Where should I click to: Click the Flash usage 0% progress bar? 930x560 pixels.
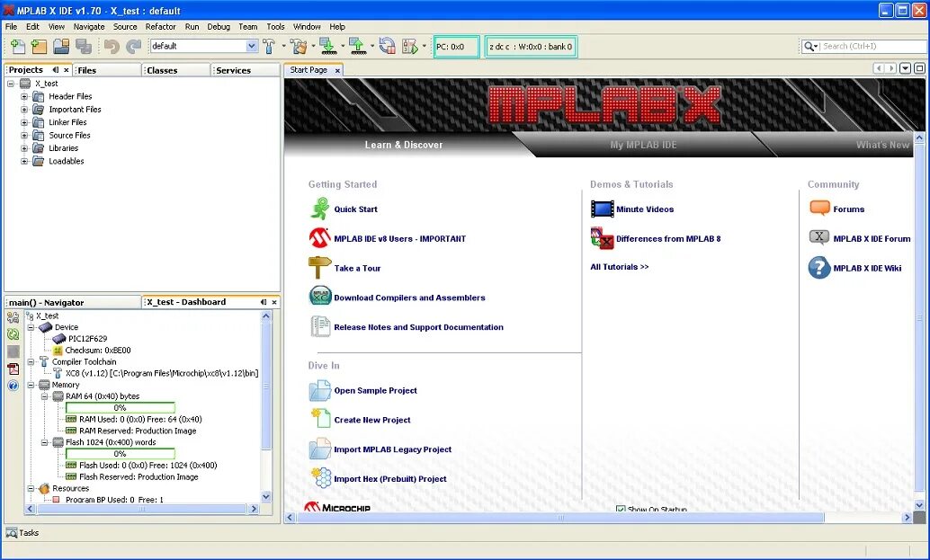(x=120, y=454)
